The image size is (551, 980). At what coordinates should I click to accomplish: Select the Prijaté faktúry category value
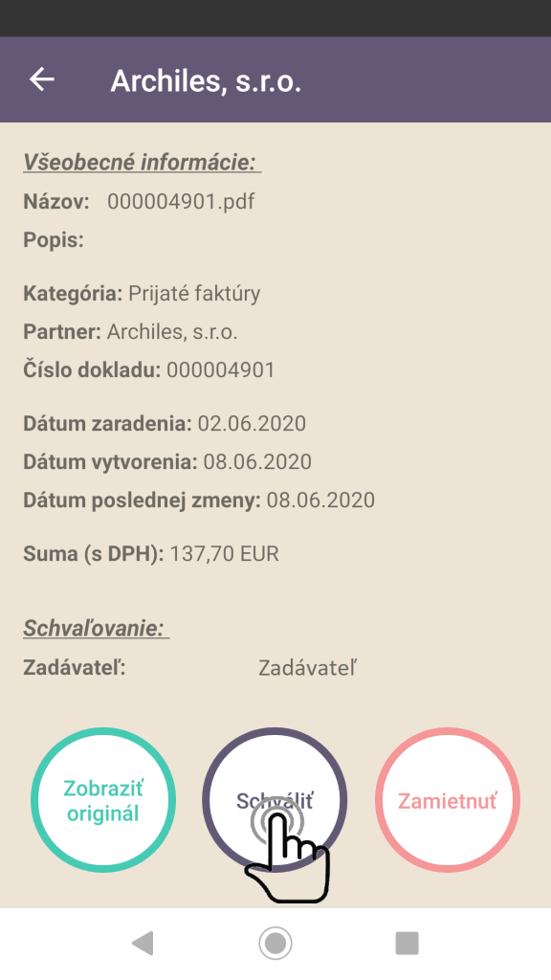194,293
